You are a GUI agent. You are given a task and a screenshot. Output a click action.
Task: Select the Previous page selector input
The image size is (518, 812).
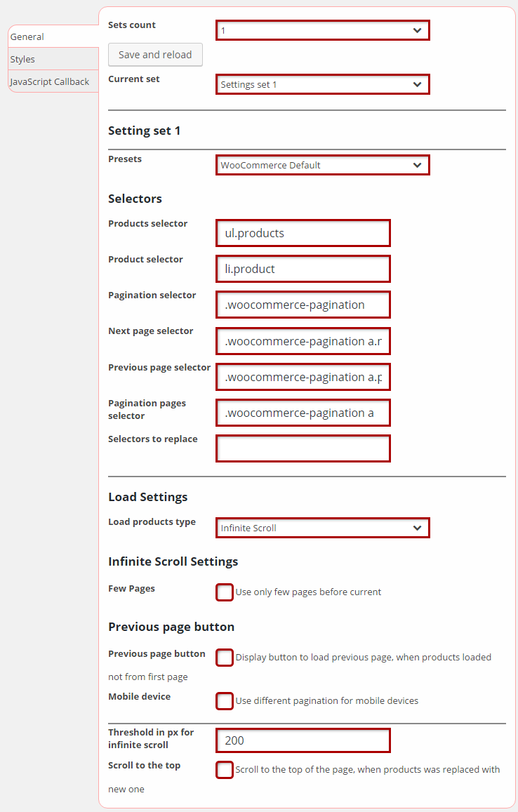tap(303, 377)
